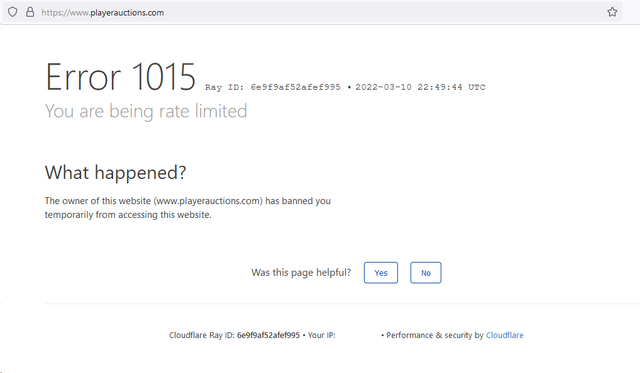The height and width of the screenshot is (373, 640).
Task: Click the "Your IP:" footer label
Action: coord(322,335)
